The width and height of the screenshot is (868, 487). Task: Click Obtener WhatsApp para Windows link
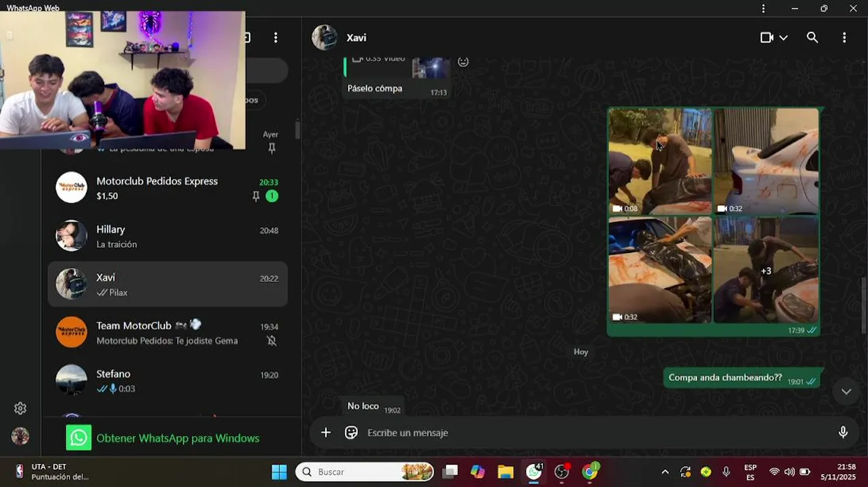(x=178, y=438)
